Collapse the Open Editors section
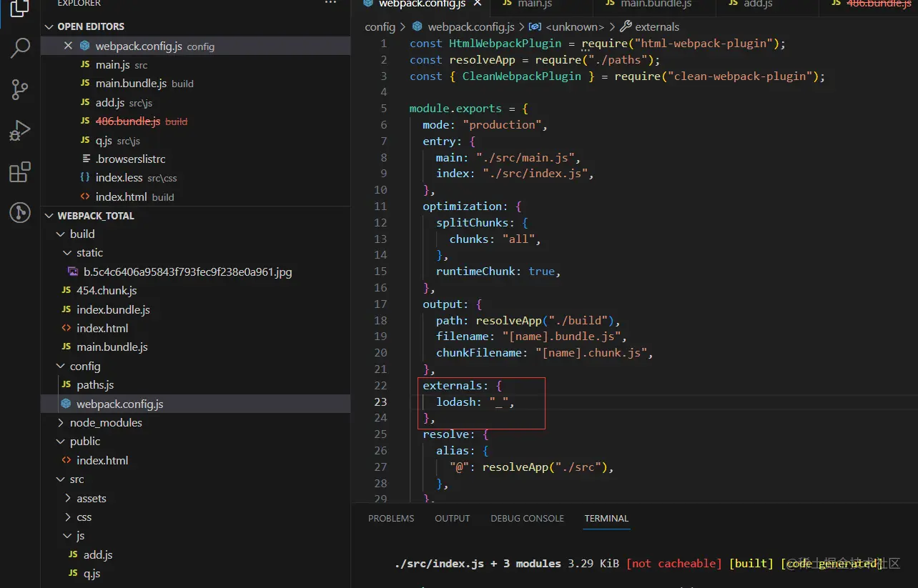This screenshot has height=588, width=918. tap(49, 26)
